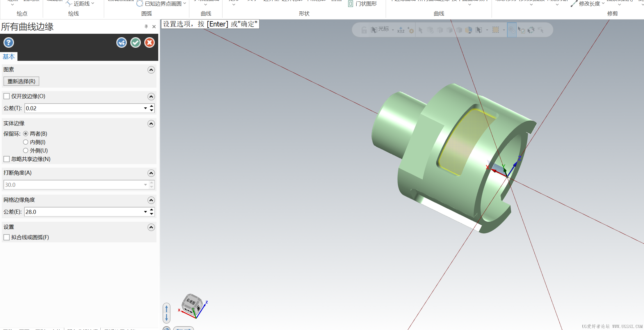
Task: Click the blue help question mark icon
Action: pyautogui.click(x=9, y=43)
